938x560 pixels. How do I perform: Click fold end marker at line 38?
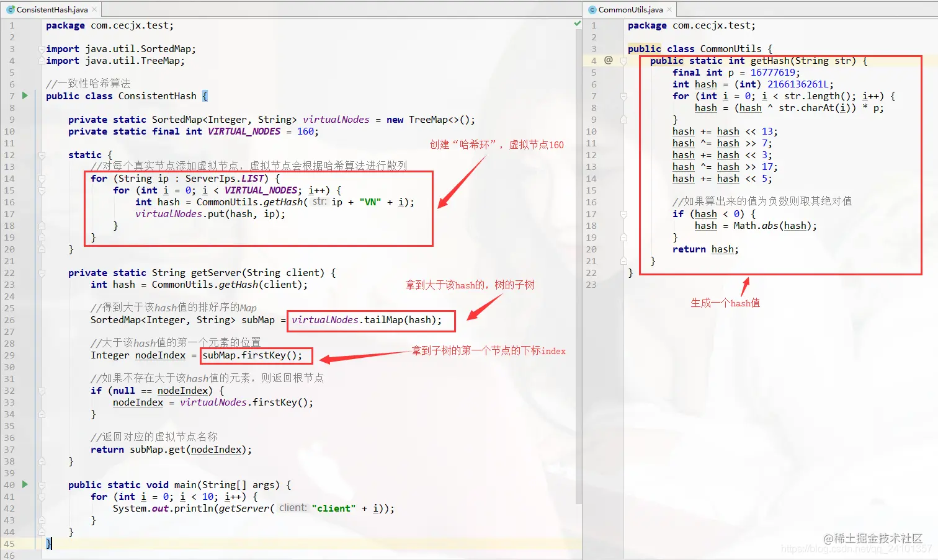(x=42, y=461)
